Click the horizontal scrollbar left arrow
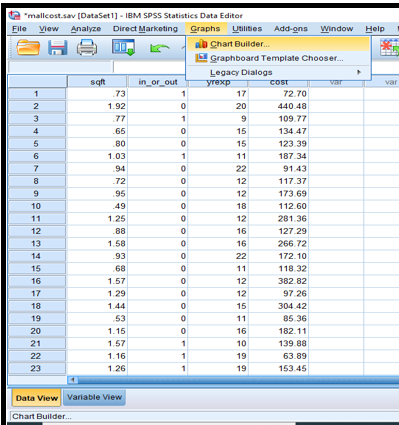399x425 pixels. 72,380
